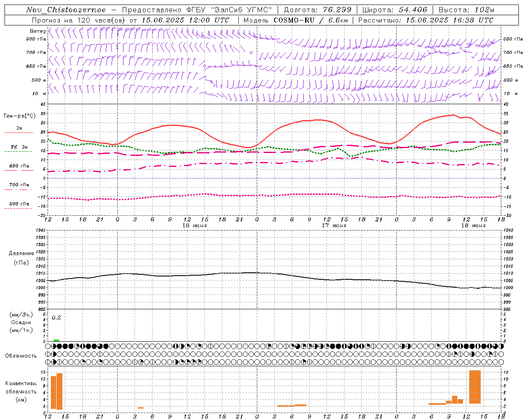Click the Осадки panel title
This screenshot has height=420, width=525.
coord(21,322)
